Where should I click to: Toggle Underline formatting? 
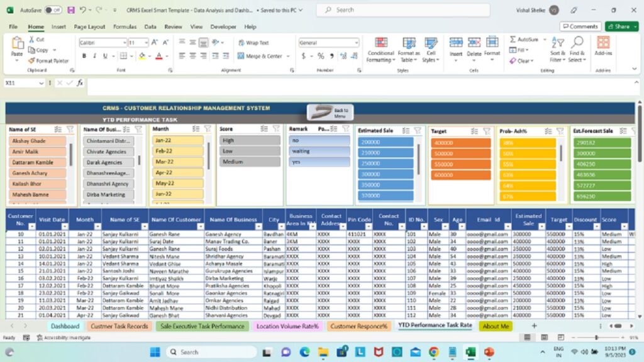(x=105, y=56)
